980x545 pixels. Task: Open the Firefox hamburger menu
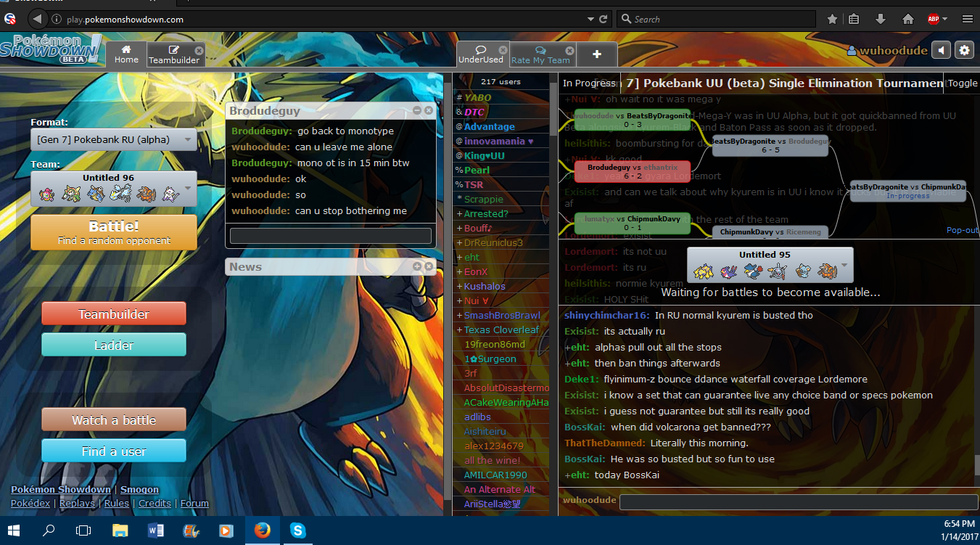(967, 20)
